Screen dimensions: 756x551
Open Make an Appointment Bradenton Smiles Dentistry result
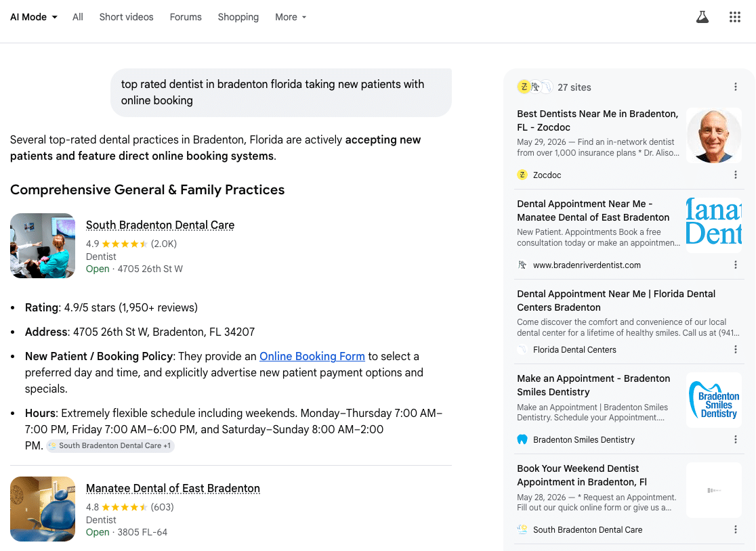[x=593, y=385]
